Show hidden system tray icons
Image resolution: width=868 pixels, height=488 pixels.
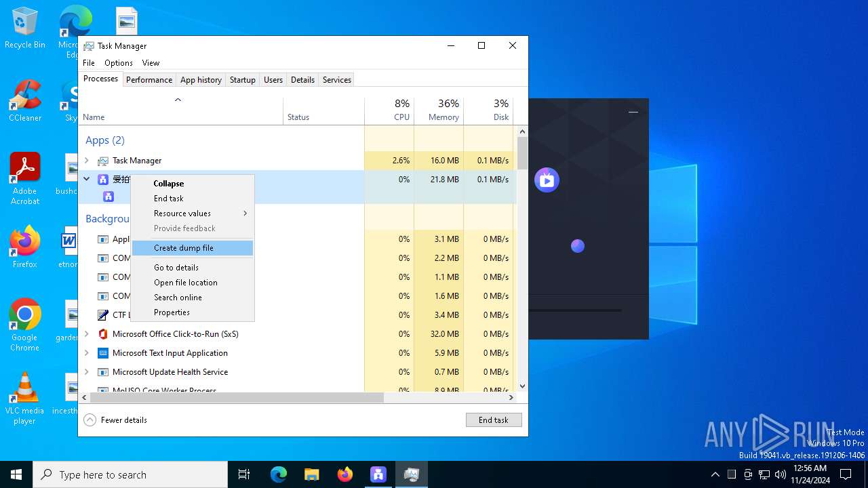tap(715, 474)
